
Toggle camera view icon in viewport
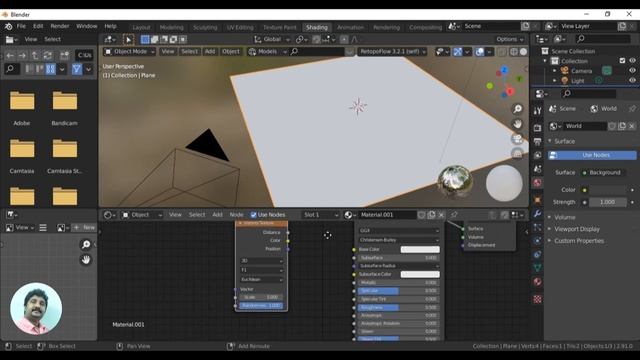[x=518, y=139]
